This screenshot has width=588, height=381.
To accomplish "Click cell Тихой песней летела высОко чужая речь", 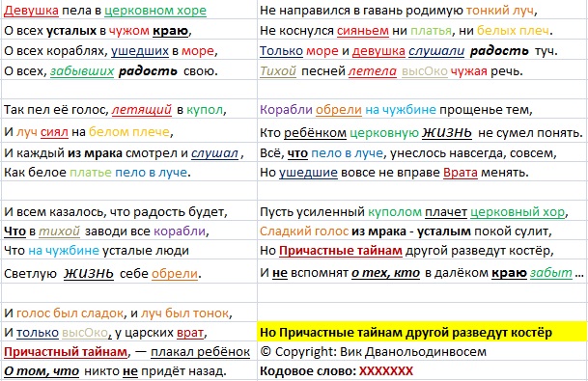I will 423,70.
